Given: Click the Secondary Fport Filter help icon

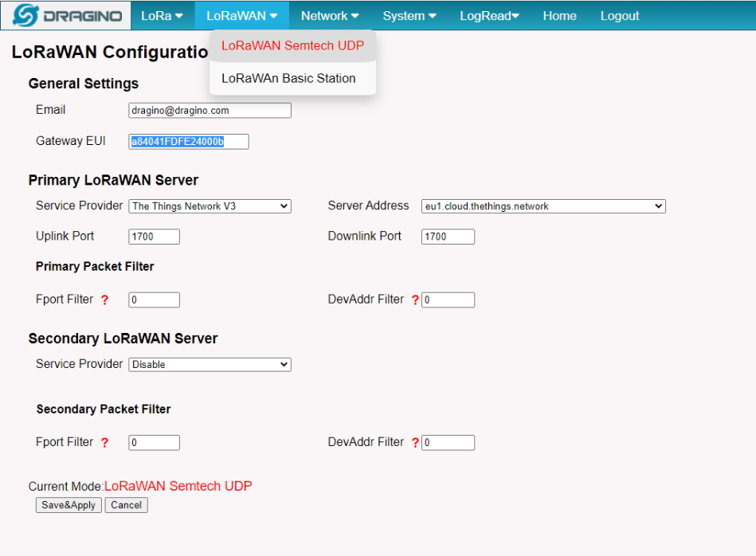Looking at the screenshot, I should (x=104, y=443).
